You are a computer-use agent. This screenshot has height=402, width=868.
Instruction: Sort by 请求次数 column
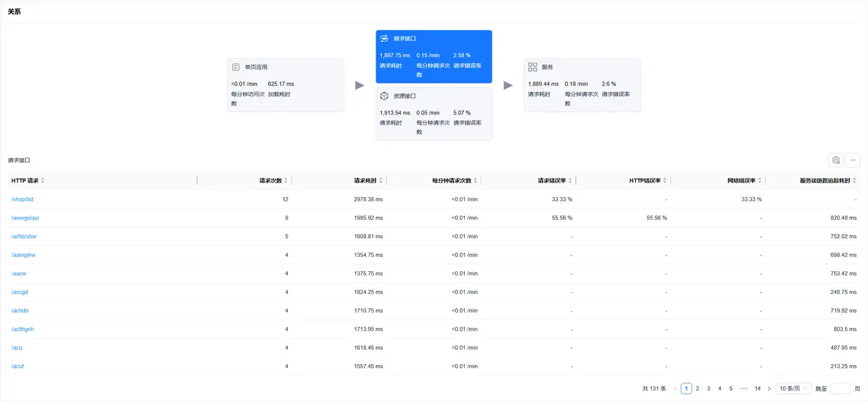pyautogui.click(x=286, y=180)
